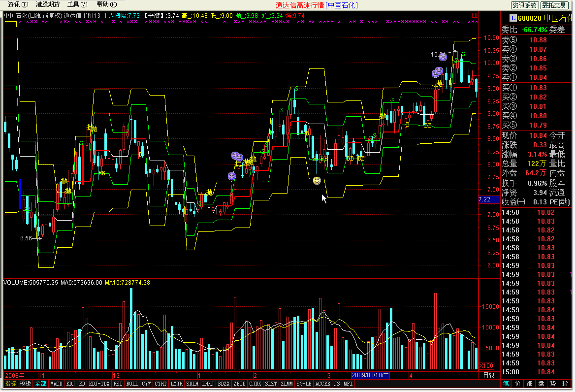The width and height of the screenshot is (575, 392).
Task: Open the 港股期货 menu
Action: [x=48, y=4]
